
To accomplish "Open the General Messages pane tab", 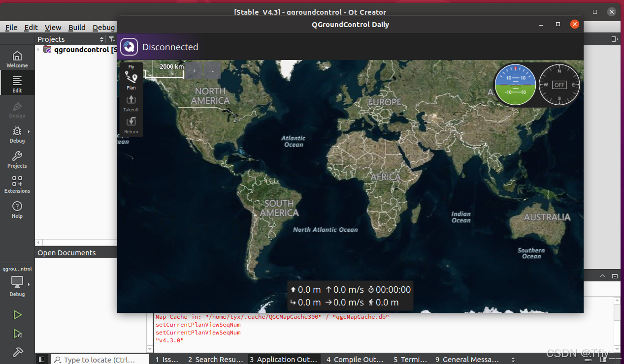I will click(x=467, y=360).
